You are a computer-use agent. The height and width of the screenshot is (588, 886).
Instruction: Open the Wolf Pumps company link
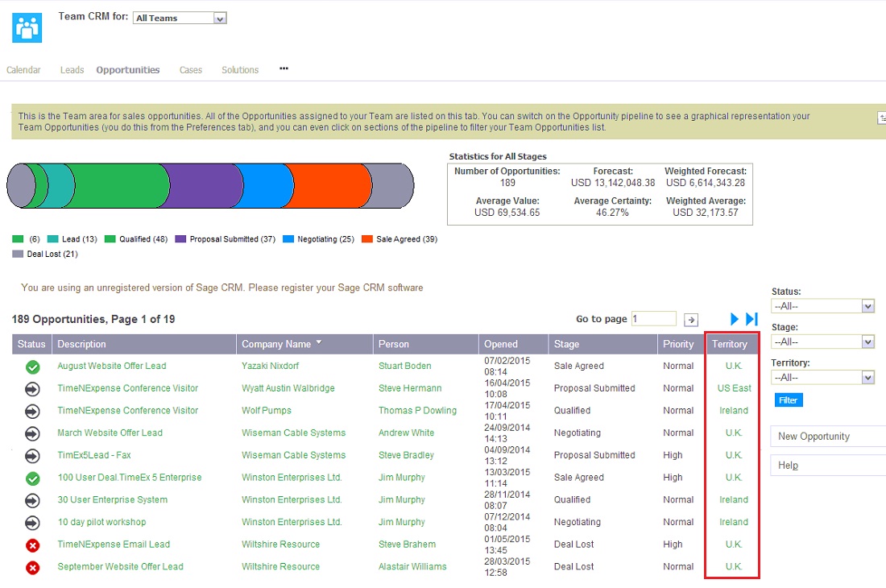[x=267, y=411]
